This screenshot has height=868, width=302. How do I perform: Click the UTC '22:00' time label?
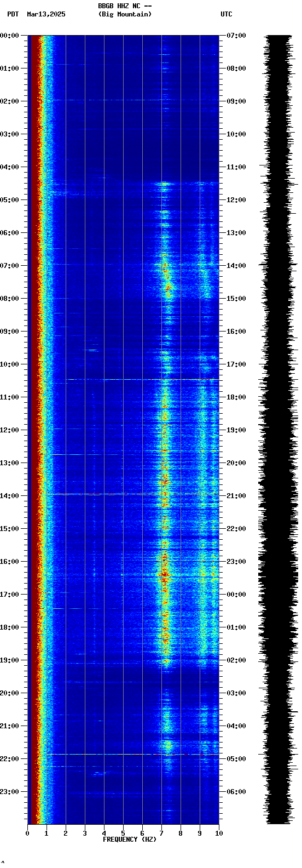coord(236,529)
